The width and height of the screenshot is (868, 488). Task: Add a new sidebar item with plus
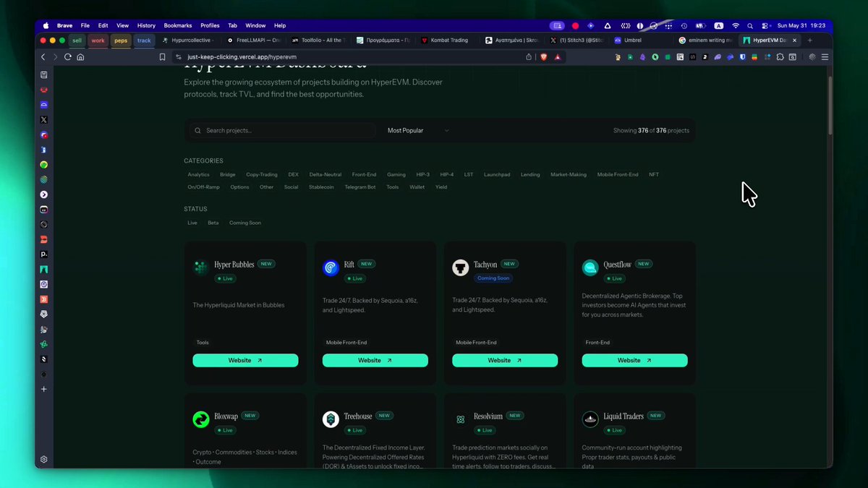point(44,389)
